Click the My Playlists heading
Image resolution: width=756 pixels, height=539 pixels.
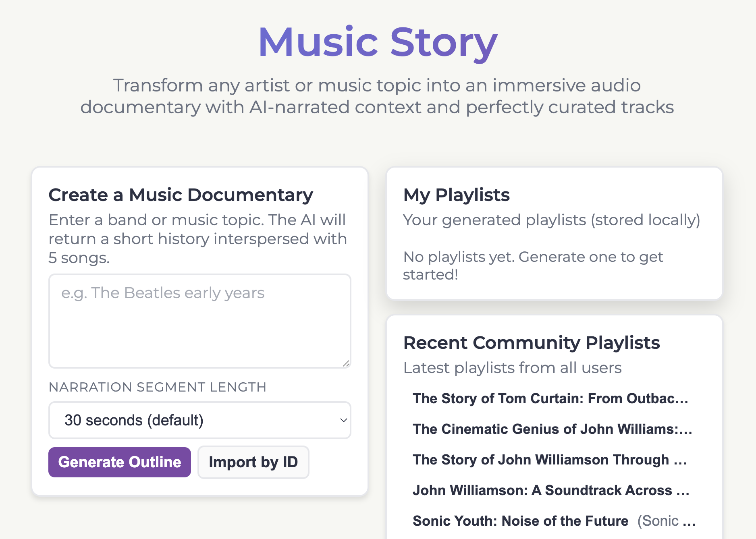456,195
